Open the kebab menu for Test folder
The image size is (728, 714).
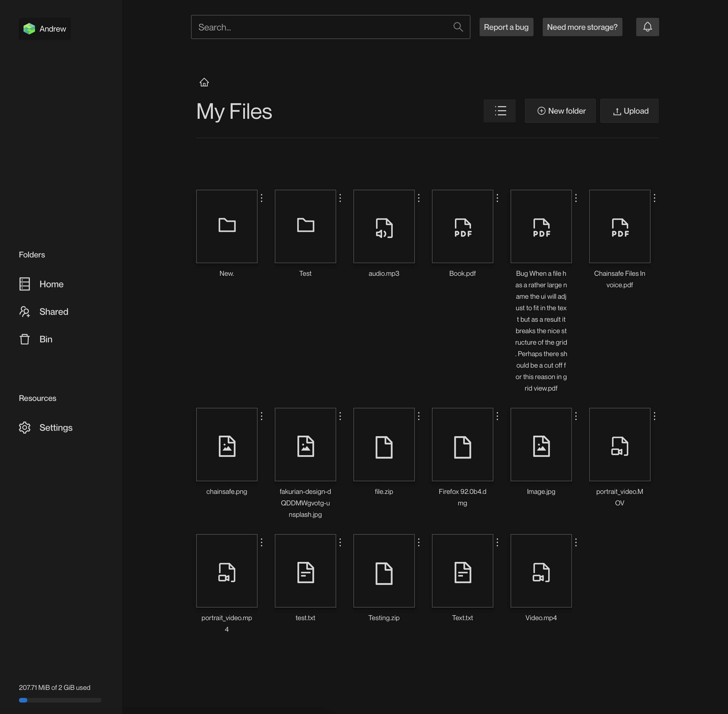click(340, 198)
